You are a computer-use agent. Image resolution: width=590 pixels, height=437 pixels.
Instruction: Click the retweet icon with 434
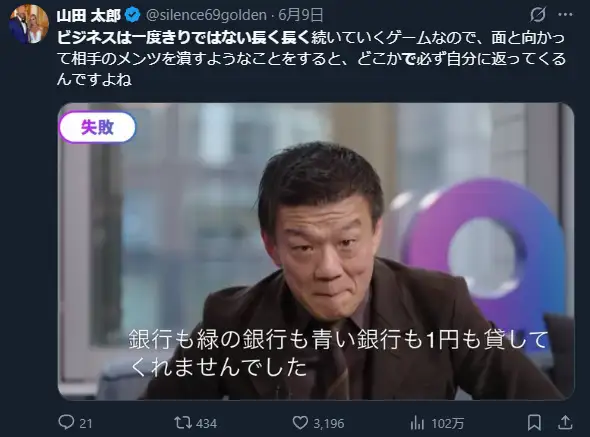coord(183,423)
